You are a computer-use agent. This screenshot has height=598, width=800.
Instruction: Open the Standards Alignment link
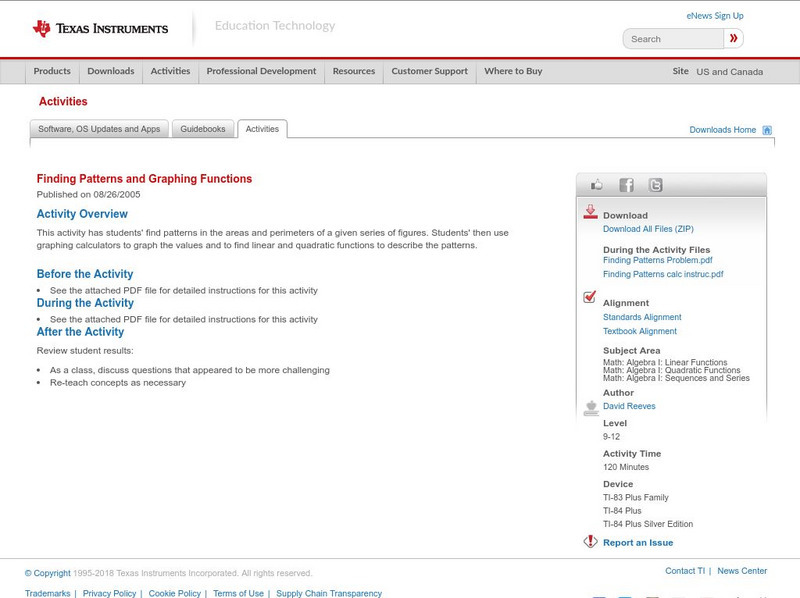[642, 317]
